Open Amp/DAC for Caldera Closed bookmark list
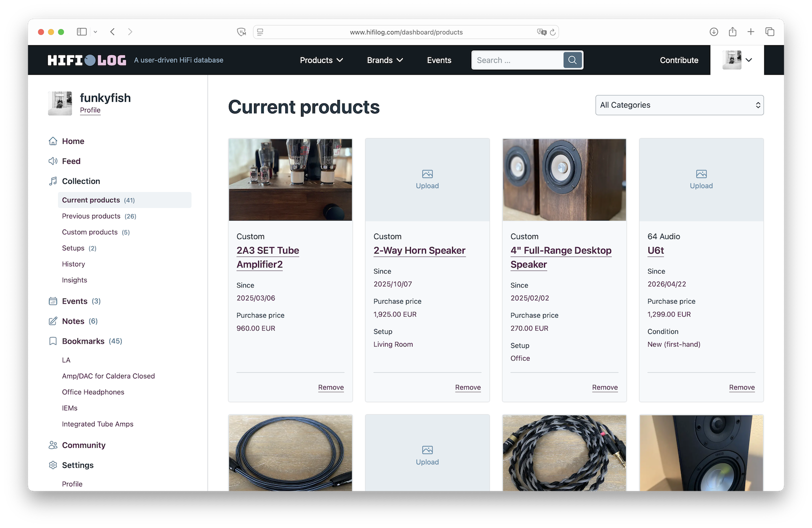Image resolution: width=812 pixels, height=528 pixels. 108,376
